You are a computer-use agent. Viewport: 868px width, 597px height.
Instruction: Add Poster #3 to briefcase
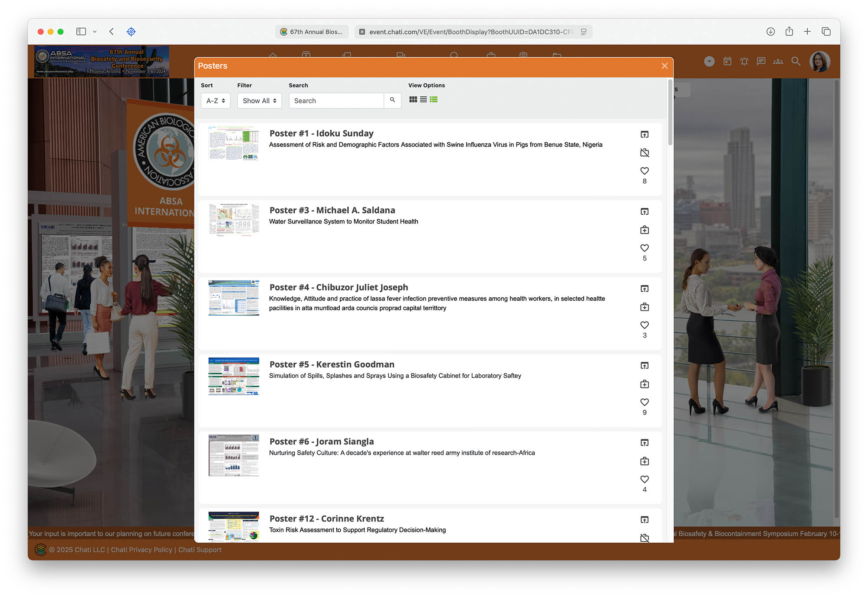point(644,230)
